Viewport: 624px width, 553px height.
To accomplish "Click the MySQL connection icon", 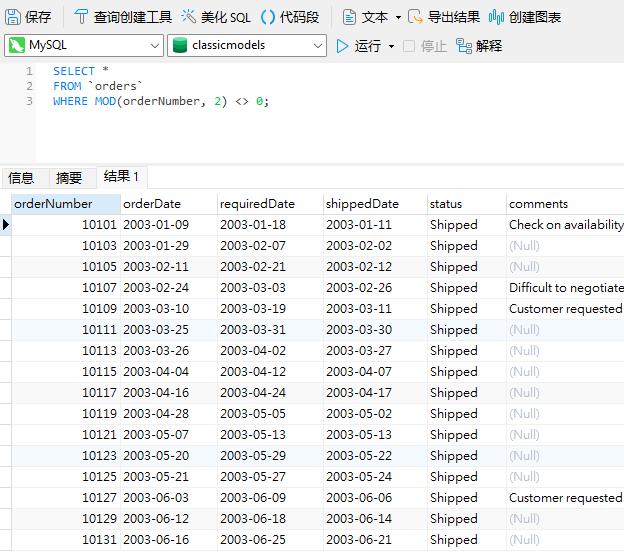I will tap(17, 45).
